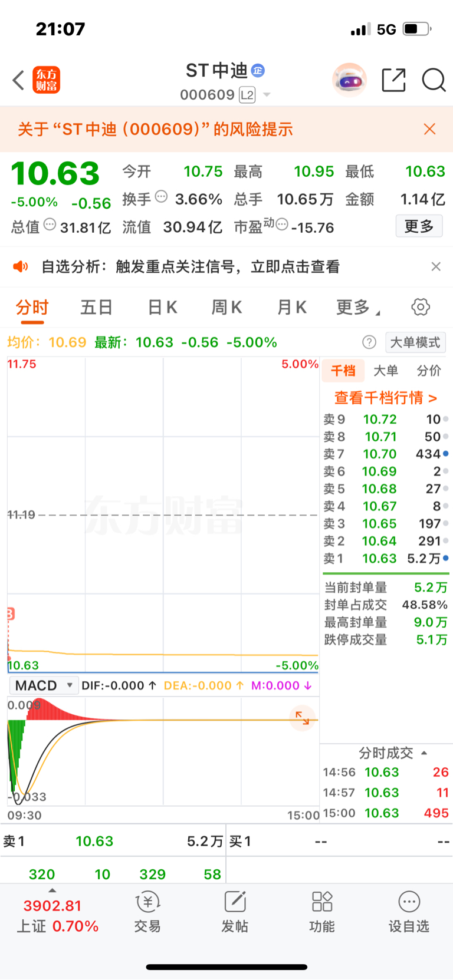Screen dimensions: 453x980
Task: Tap the 跌停成交量 5.1万 row
Action: pyautogui.click(x=386, y=639)
